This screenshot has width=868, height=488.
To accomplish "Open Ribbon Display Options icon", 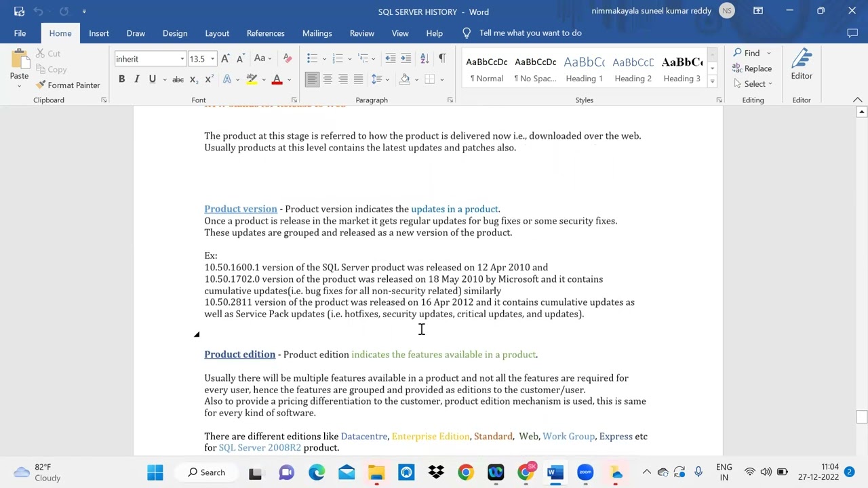I will [758, 11].
